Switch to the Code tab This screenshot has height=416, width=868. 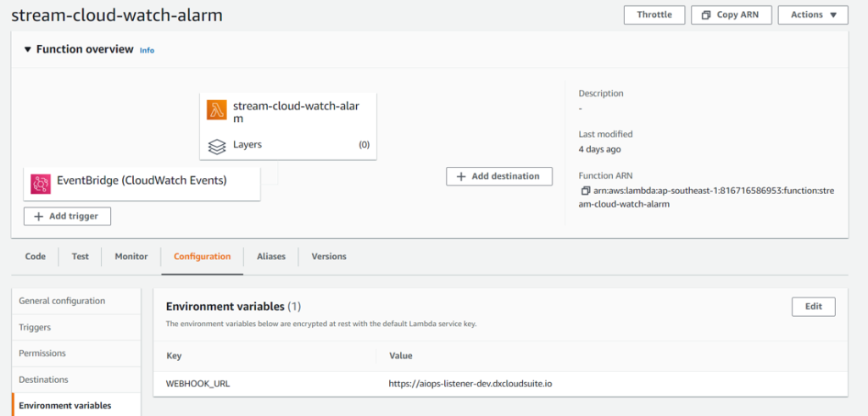click(x=36, y=257)
